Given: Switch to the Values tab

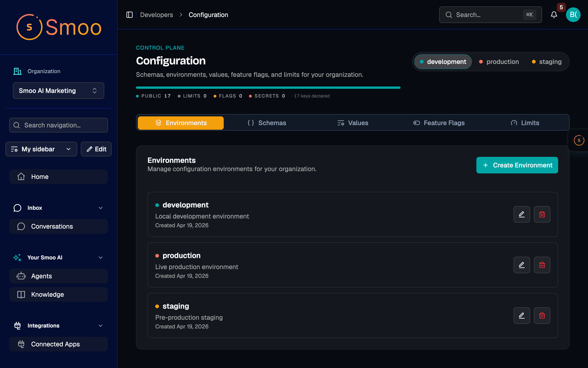Looking at the screenshot, I should click(x=353, y=123).
